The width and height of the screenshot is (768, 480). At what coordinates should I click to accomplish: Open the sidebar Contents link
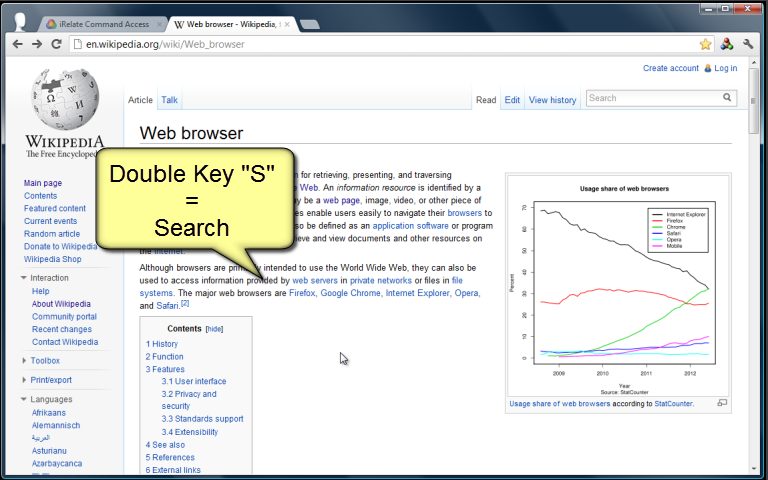[41, 195]
